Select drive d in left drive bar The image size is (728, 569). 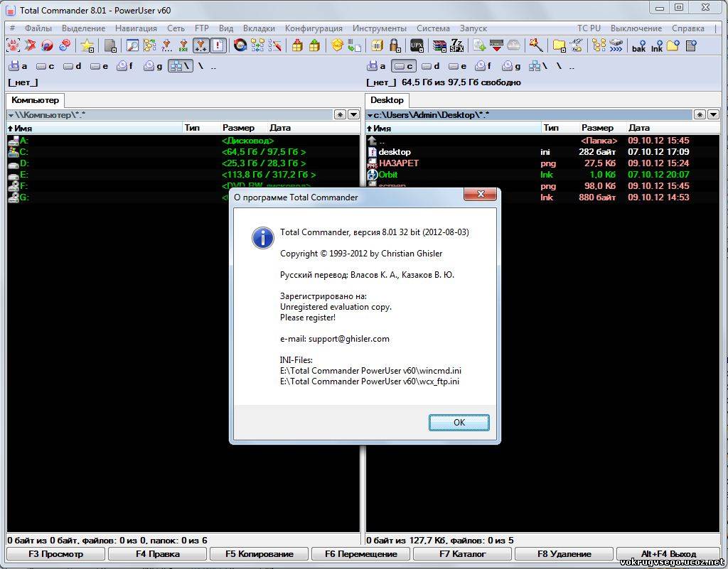click(x=72, y=66)
